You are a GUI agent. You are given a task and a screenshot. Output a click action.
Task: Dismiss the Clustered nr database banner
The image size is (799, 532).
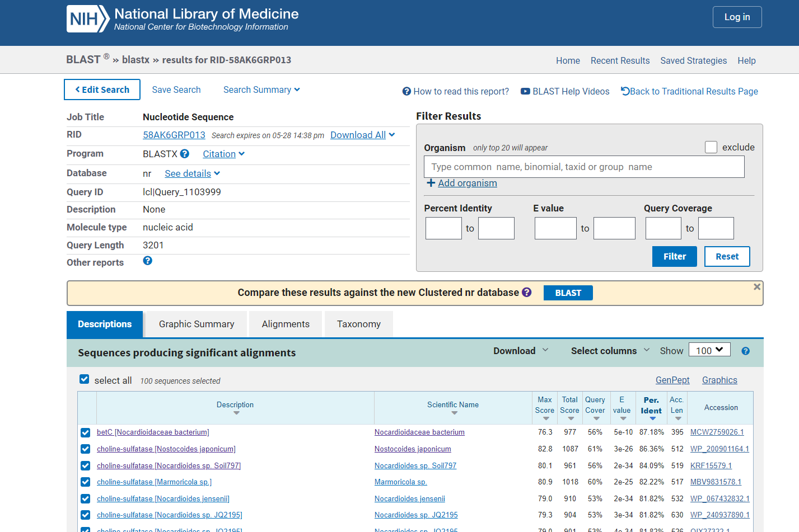(757, 287)
